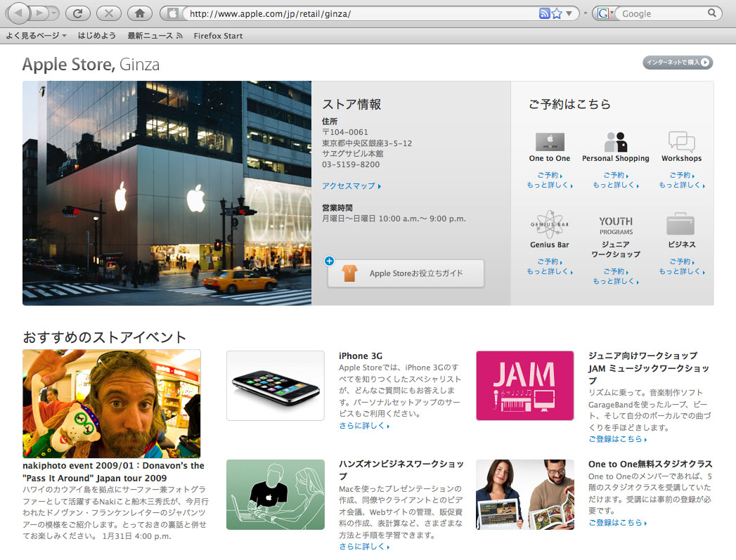
Task: Go forward to the next page
Action: [40, 13]
